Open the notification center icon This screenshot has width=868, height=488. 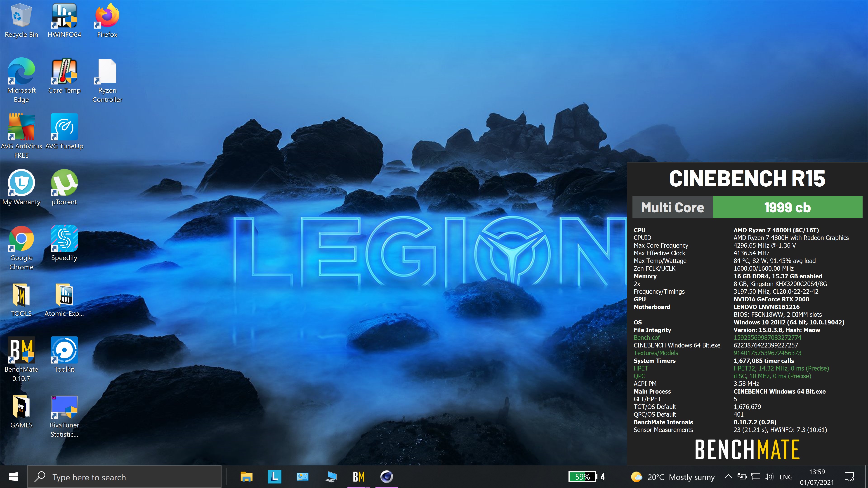tap(849, 477)
